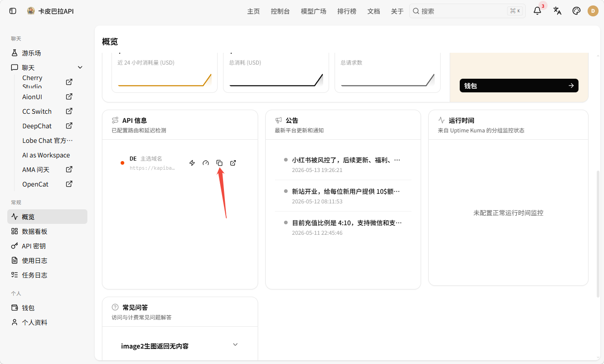This screenshot has height=364, width=604.
Task: Open API 密钥 page
Action: [47, 246]
